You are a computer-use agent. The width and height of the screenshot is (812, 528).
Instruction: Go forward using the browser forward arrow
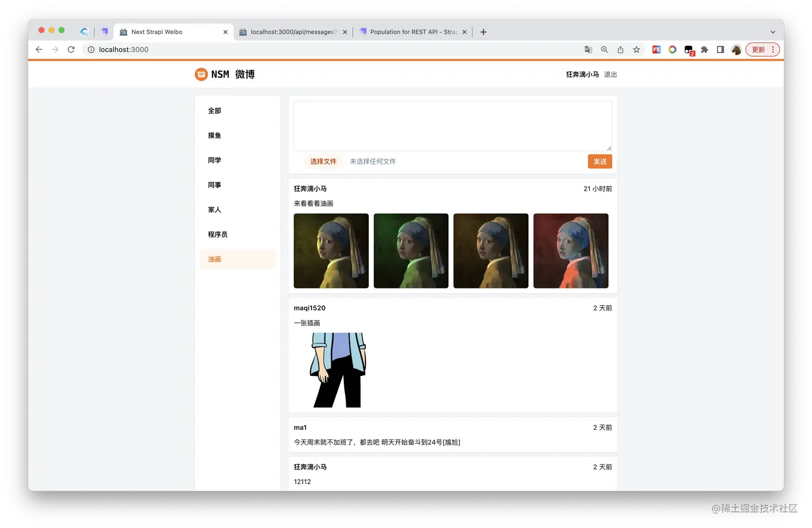coord(55,49)
